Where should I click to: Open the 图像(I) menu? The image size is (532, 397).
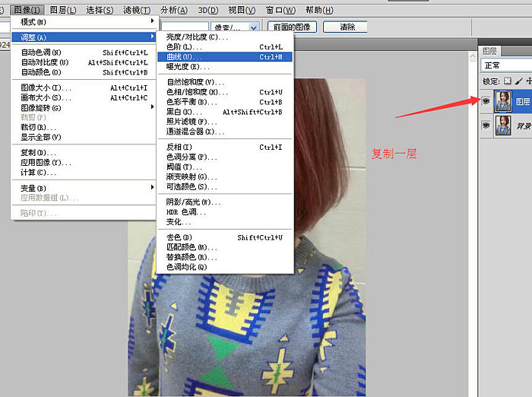[x=27, y=10]
